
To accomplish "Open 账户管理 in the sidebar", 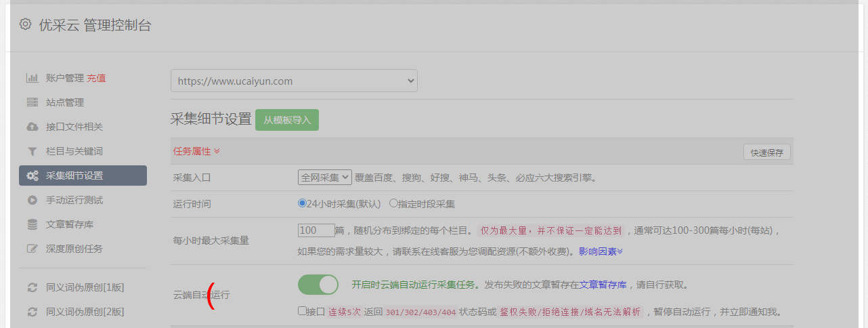I will pyautogui.click(x=64, y=78).
